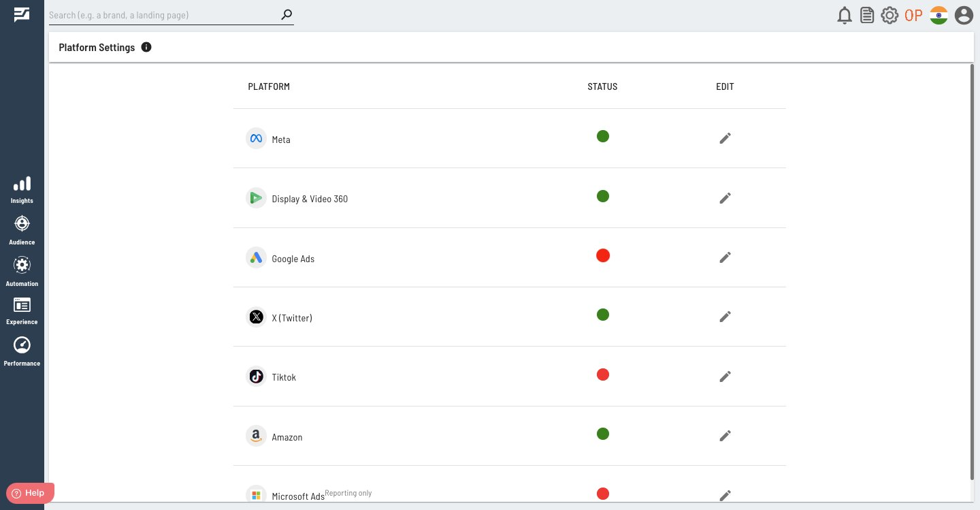This screenshot has width=980, height=510.
Task: Edit the Amazon settings
Action: coord(725,436)
